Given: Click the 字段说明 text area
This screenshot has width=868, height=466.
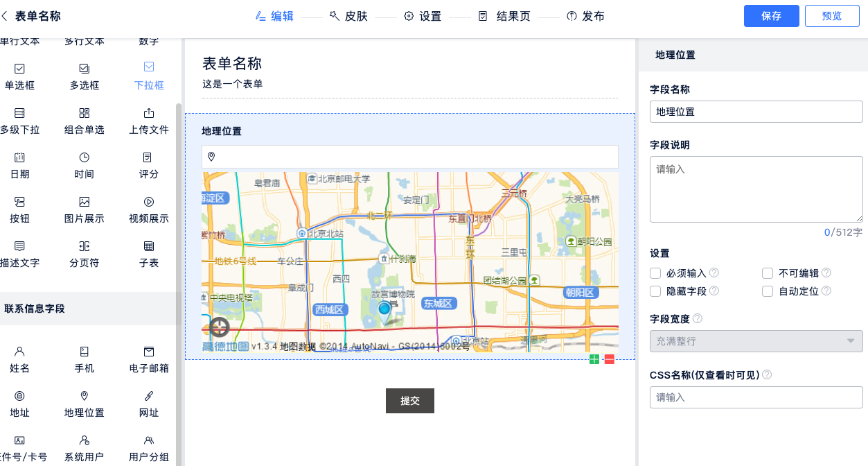Looking at the screenshot, I should 756,189.
